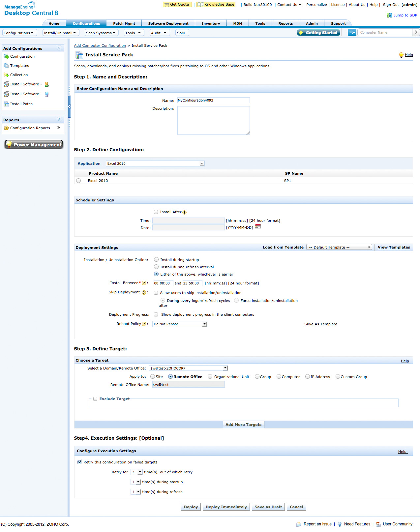Click the search magnifier icon
This screenshot has width=420, height=532.
[352, 32]
